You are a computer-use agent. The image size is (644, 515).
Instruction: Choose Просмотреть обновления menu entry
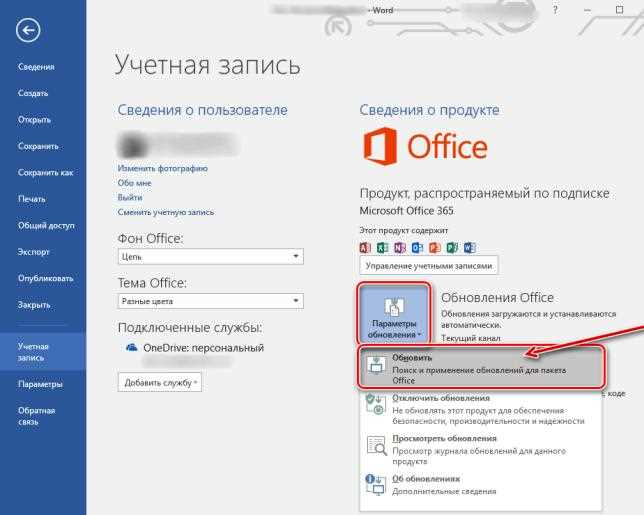(x=481, y=449)
